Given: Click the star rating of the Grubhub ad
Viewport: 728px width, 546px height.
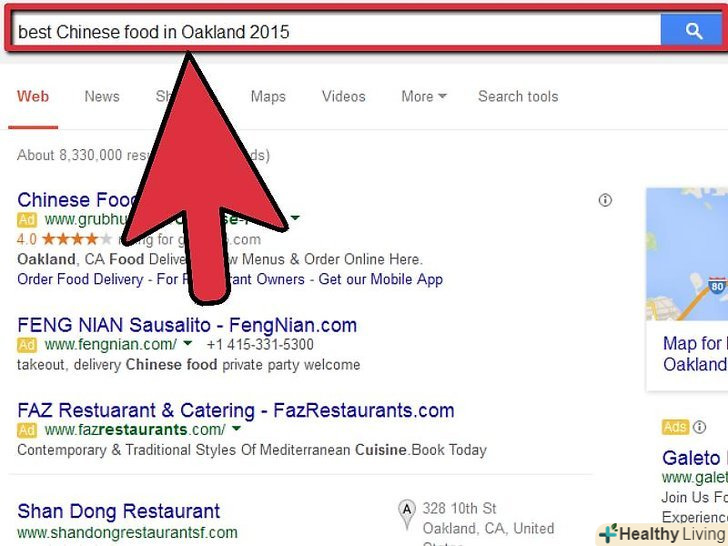Looking at the screenshot, I should 77,239.
